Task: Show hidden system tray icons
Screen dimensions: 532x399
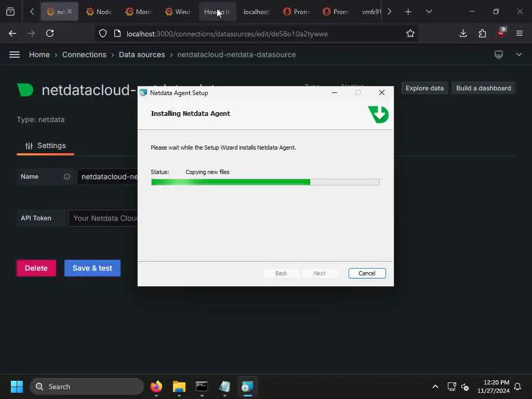Action: [435, 387]
